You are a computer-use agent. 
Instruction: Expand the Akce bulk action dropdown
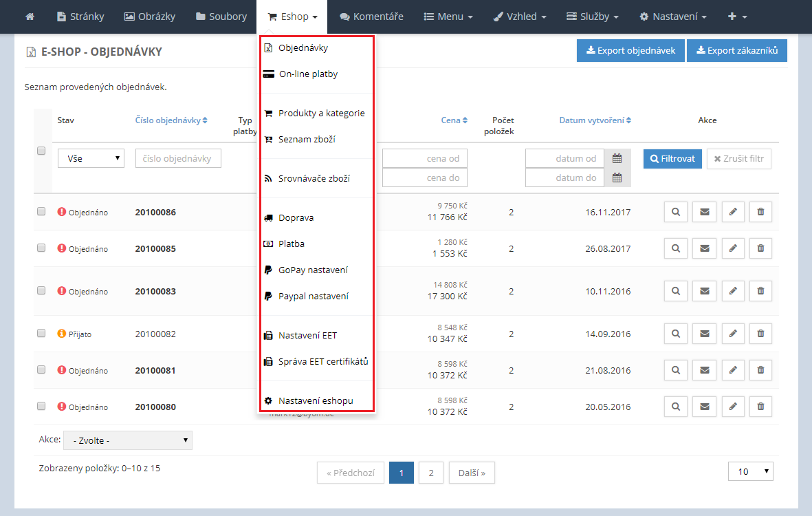pos(128,440)
